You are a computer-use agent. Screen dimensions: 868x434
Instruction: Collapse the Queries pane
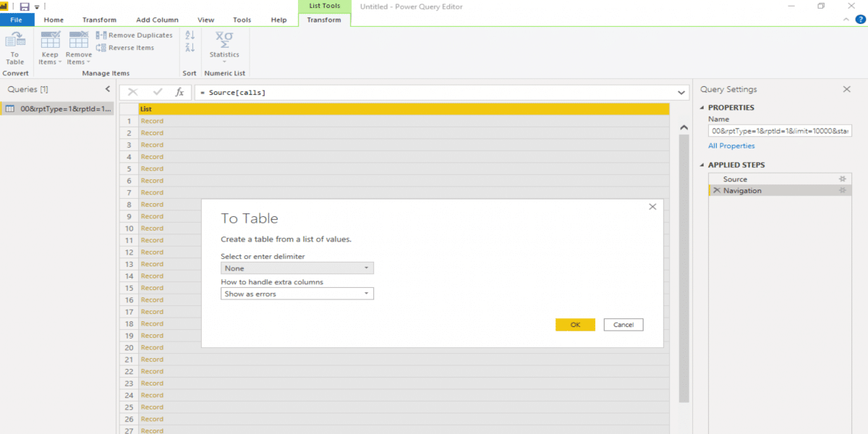pos(108,89)
